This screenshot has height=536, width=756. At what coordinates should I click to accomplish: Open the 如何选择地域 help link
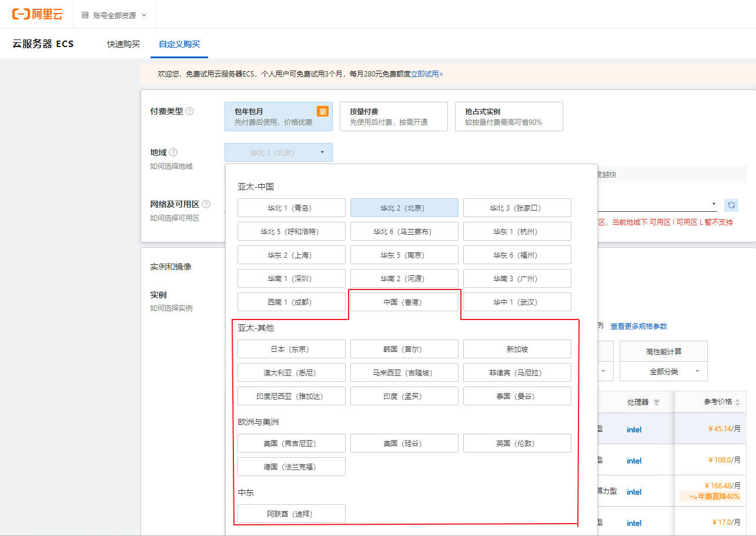click(x=171, y=167)
